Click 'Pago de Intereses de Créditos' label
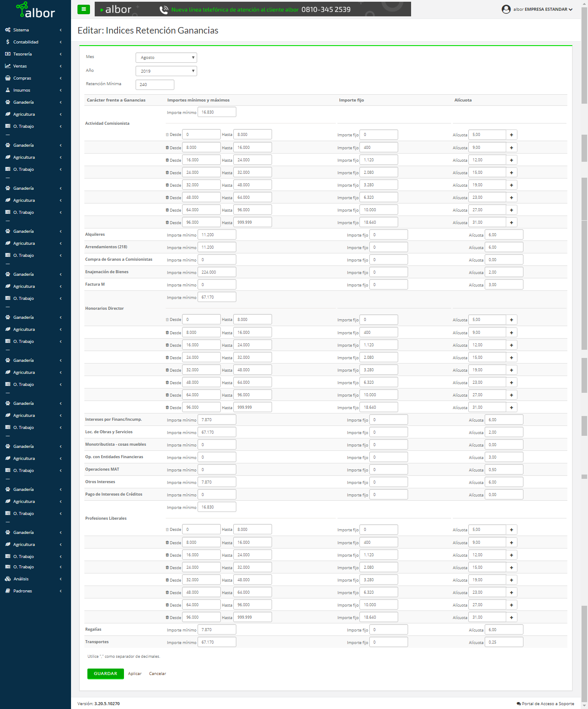The height and width of the screenshot is (709, 588). tap(114, 494)
